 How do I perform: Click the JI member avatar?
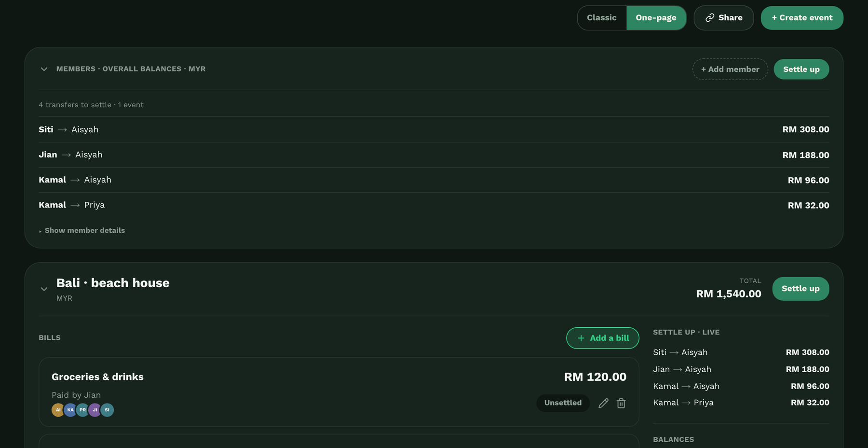click(95, 410)
